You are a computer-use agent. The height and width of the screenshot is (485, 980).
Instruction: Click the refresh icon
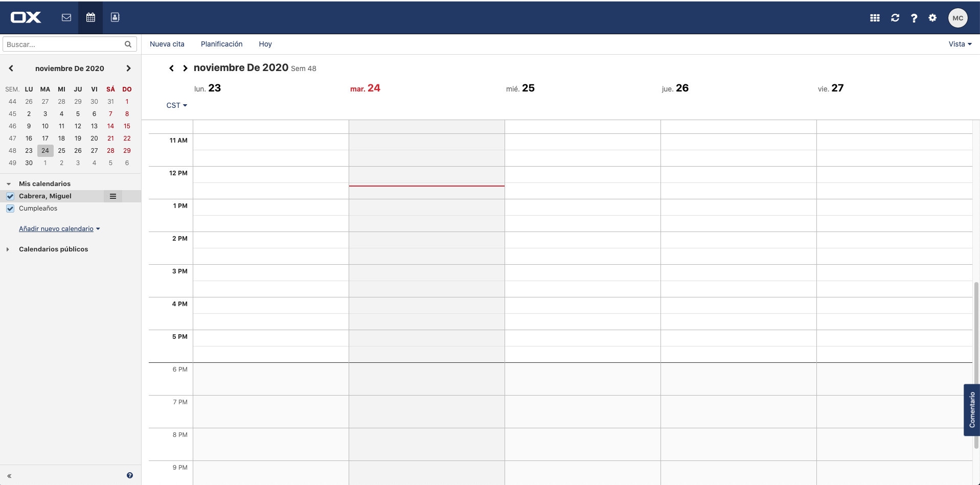pos(895,18)
